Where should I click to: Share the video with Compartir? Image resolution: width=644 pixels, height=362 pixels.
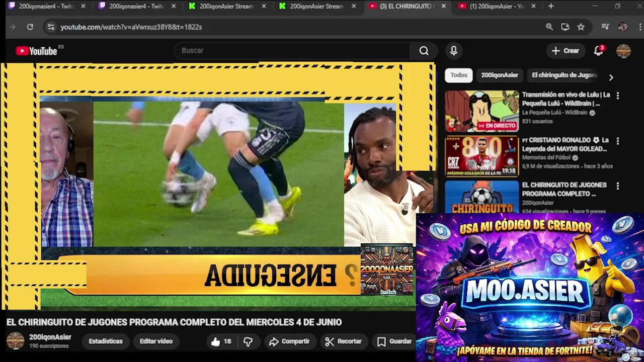289,341
